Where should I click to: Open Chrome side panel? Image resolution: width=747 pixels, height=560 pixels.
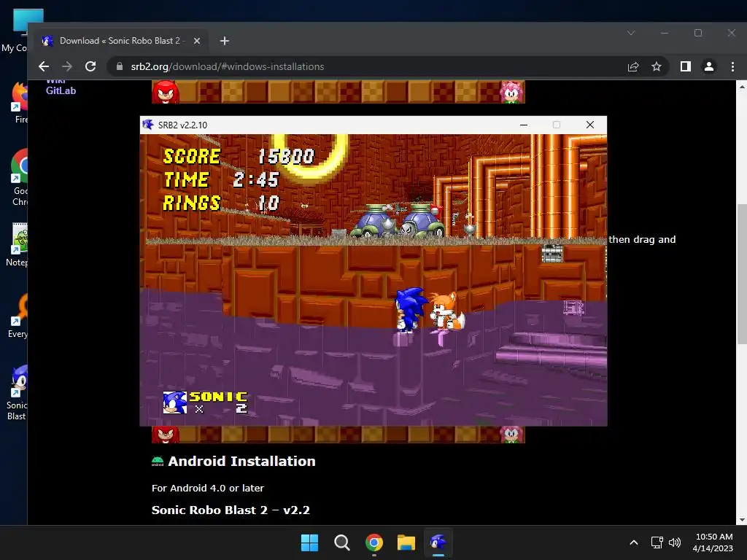[x=686, y=66]
